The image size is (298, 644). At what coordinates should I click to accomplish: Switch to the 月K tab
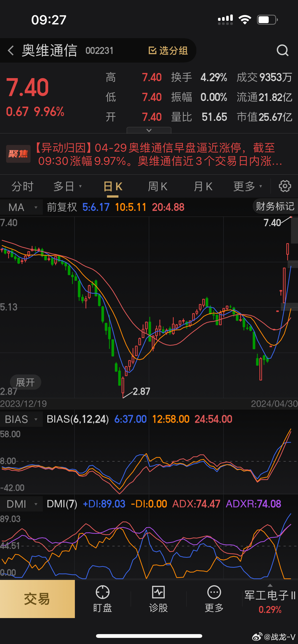(x=203, y=186)
